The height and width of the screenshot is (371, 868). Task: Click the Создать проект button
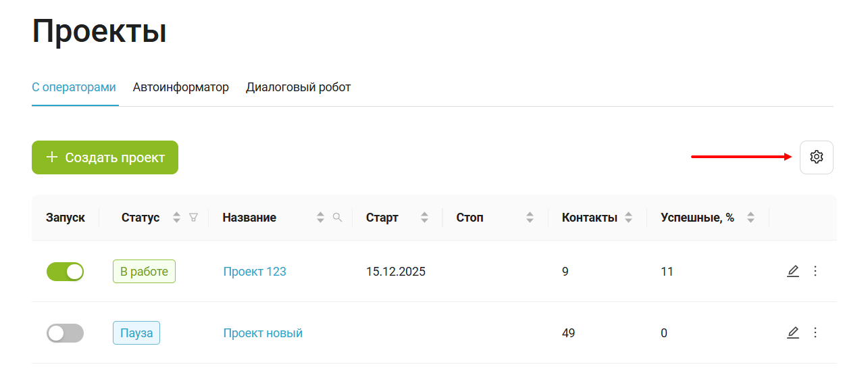(105, 157)
